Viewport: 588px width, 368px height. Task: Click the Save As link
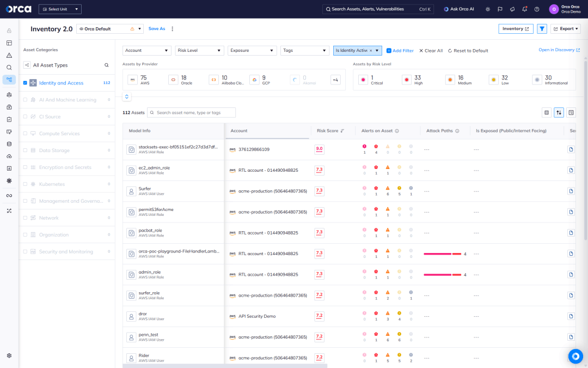point(157,28)
